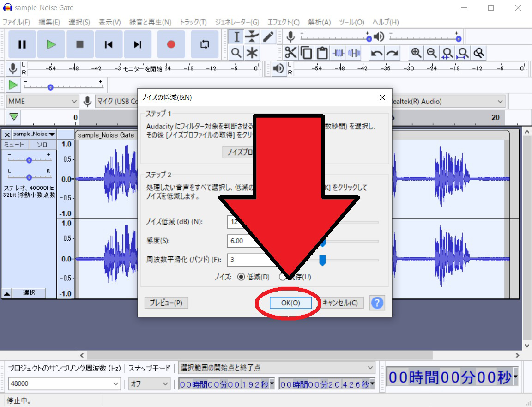The image size is (532, 407).
Task: Click the playback speed slider knob
Action: pos(50,87)
